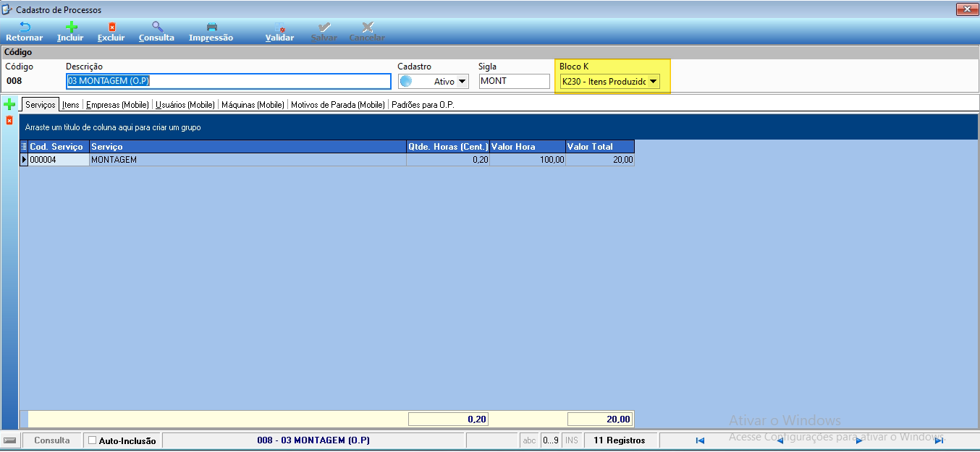Click the Valor Total column header
This screenshot has width=980, height=452.
pos(600,146)
